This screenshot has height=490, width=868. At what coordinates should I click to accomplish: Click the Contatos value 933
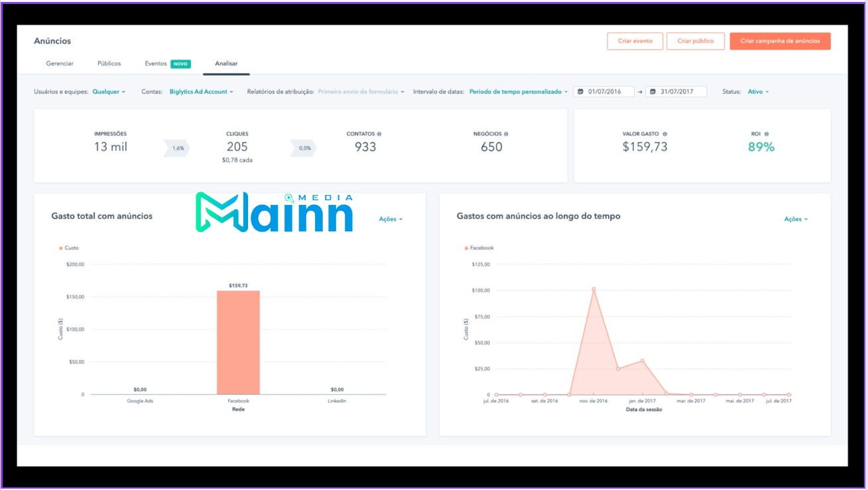(365, 147)
